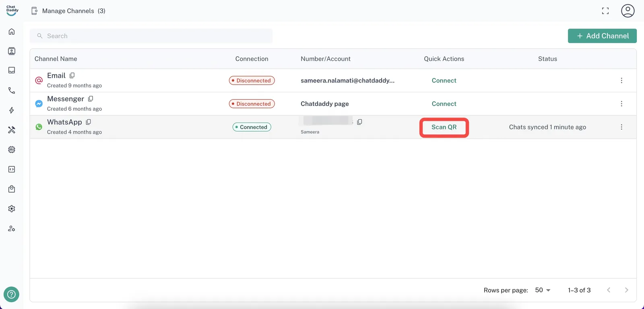This screenshot has width=644, height=309.
Task: Open the Contacts sidebar icon
Action: (x=12, y=51)
